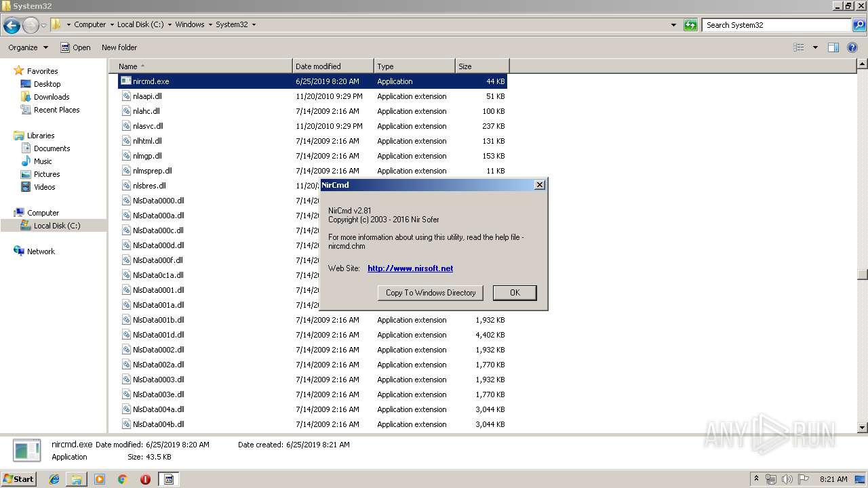Open Internet Explorer from the taskbar
Screen dimensions: 868x488
54,479
